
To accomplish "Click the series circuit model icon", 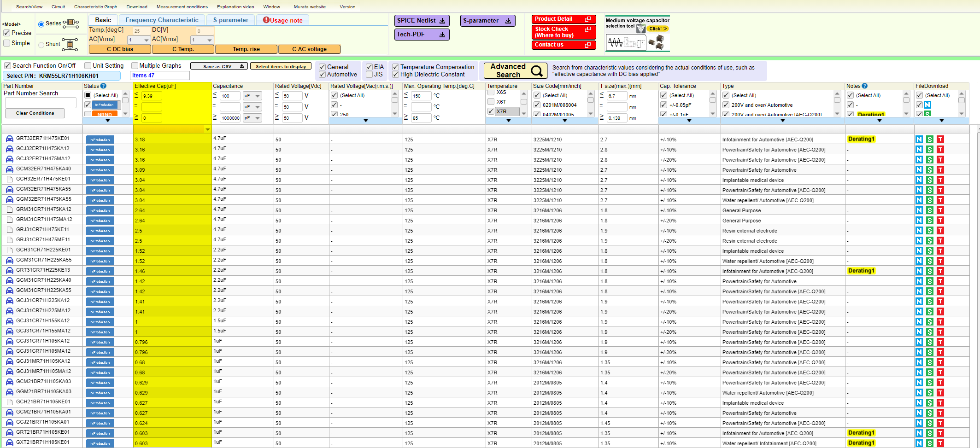I will coord(71,23).
